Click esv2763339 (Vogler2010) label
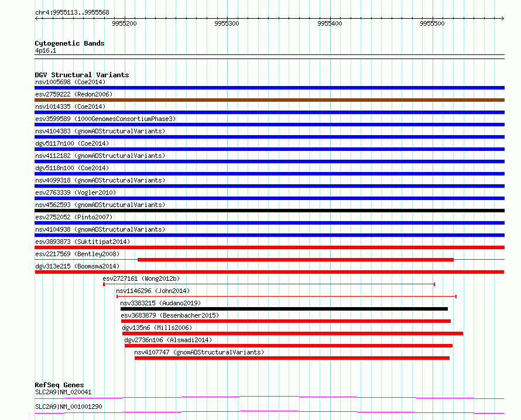The image size is (521, 420). click(76, 192)
